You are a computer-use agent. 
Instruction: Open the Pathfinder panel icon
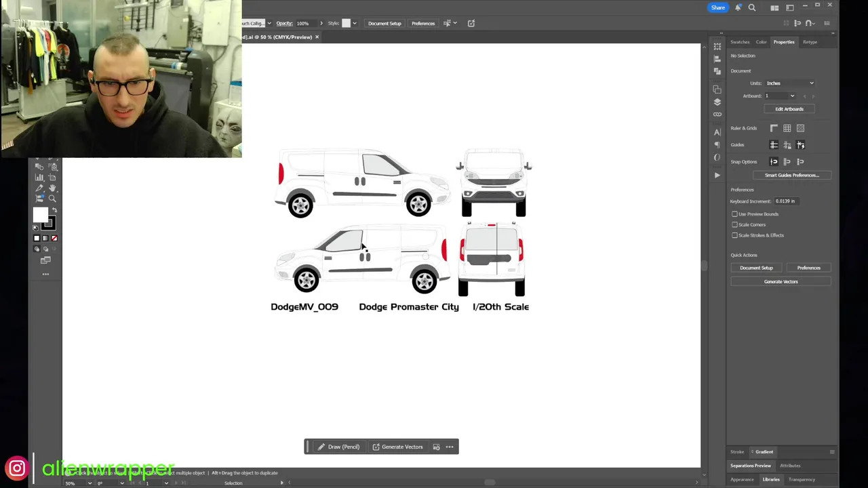pyautogui.click(x=717, y=71)
